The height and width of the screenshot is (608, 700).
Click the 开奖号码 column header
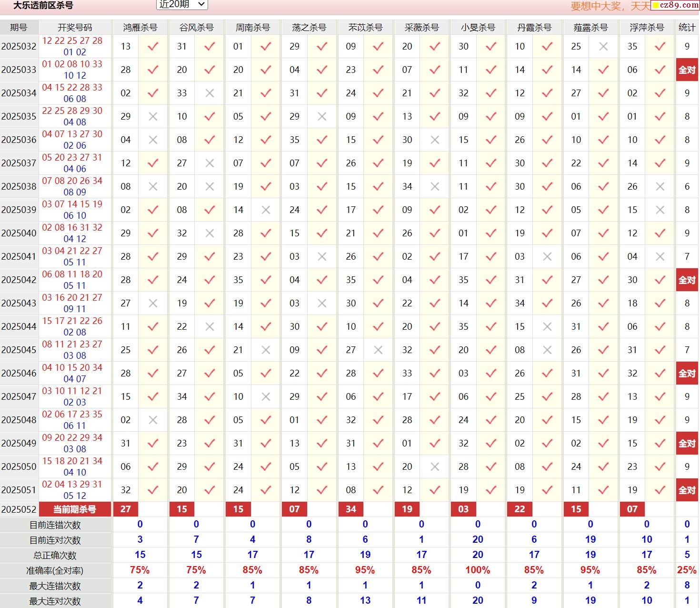[75, 27]
